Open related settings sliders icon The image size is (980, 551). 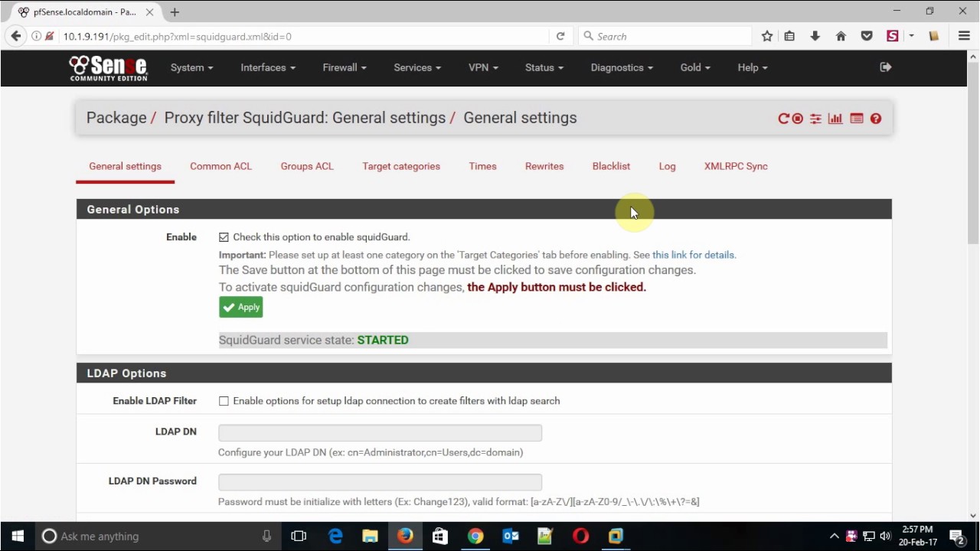click(816, 119)
